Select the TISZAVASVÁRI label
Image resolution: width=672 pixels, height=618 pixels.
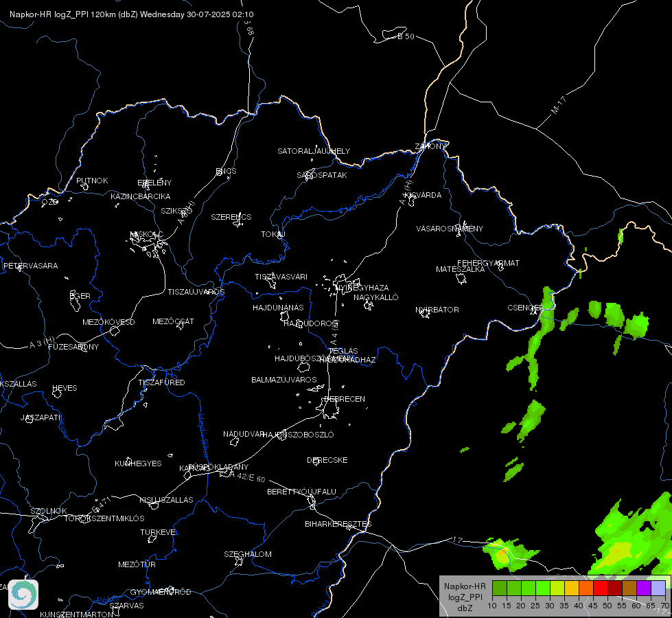pos(281,277)
